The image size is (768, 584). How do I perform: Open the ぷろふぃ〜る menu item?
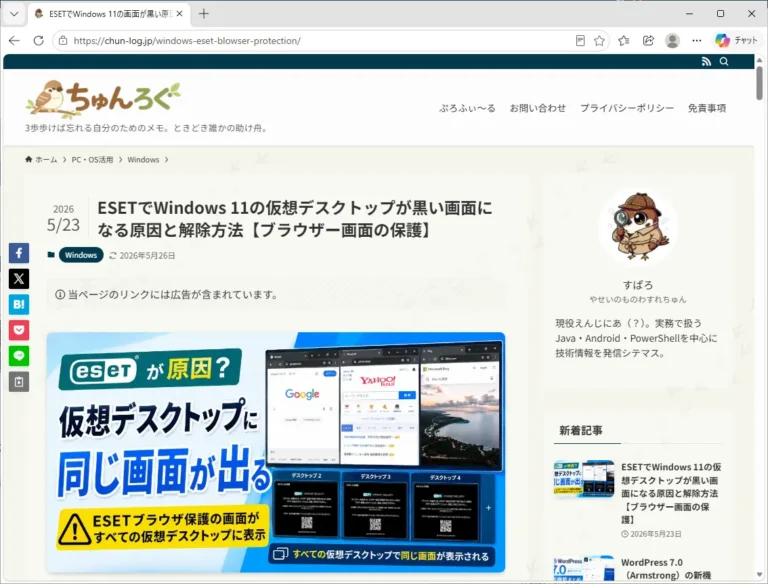click(467, 108)
